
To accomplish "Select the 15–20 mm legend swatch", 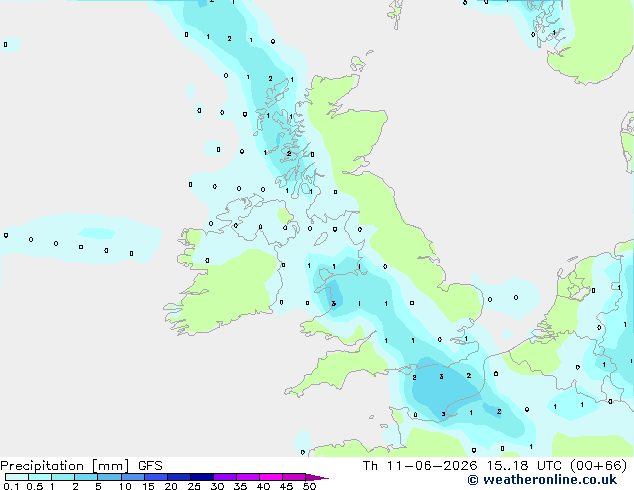I will 156,477.
